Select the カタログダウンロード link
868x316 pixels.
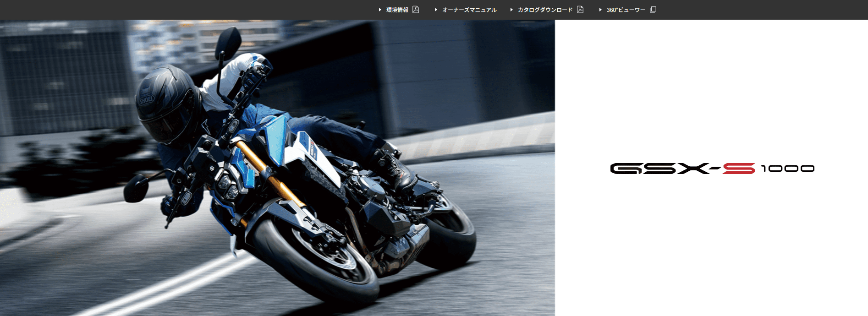(x=545, y=10)
